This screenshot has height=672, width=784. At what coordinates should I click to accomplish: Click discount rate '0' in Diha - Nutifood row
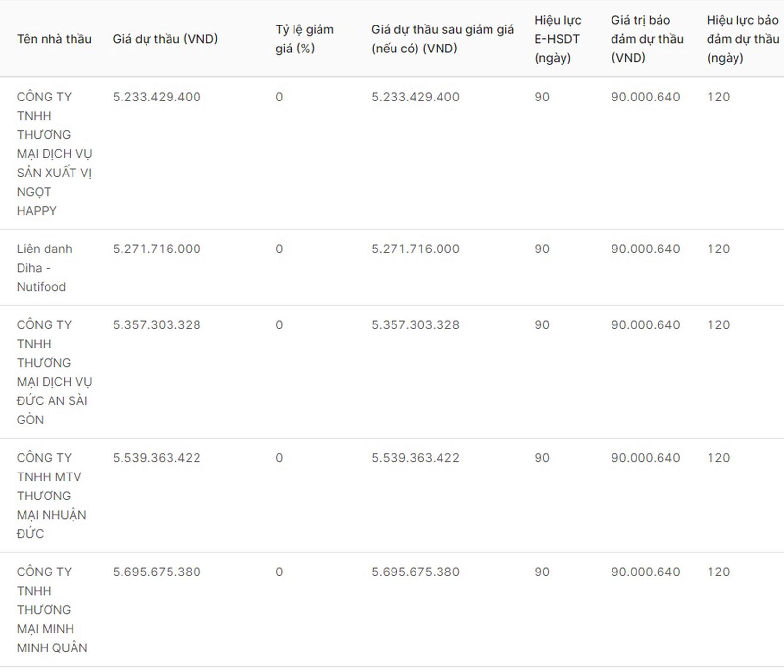(x=279, y=249)
